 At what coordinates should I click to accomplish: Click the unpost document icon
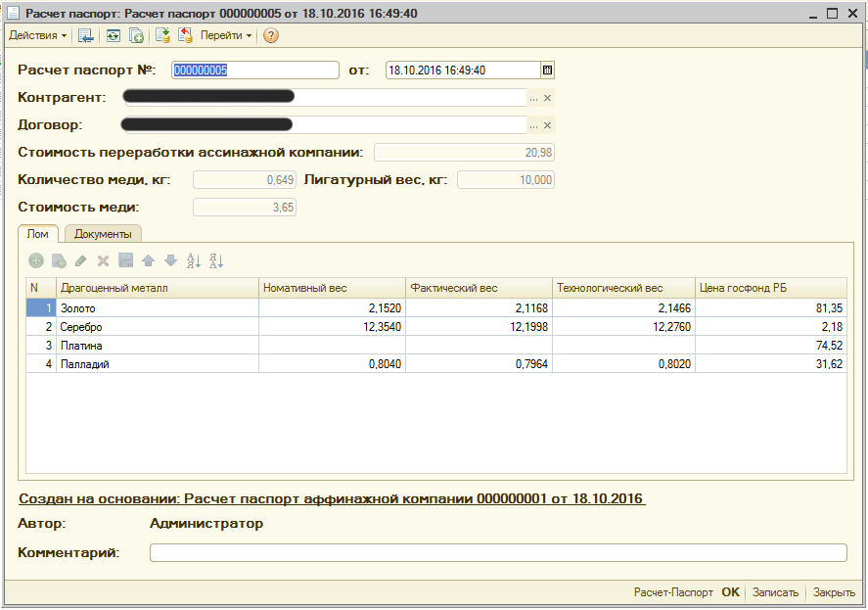185,35
